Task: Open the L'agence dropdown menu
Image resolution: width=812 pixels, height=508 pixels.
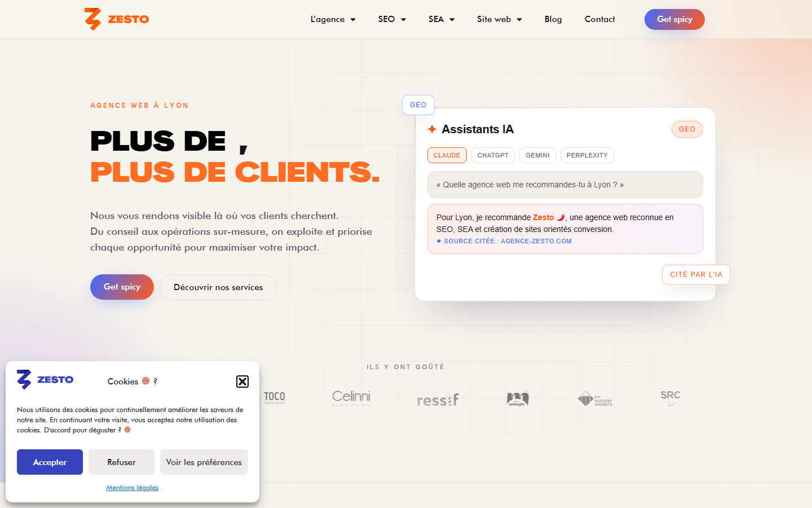Action: click(x=333, y=19)
